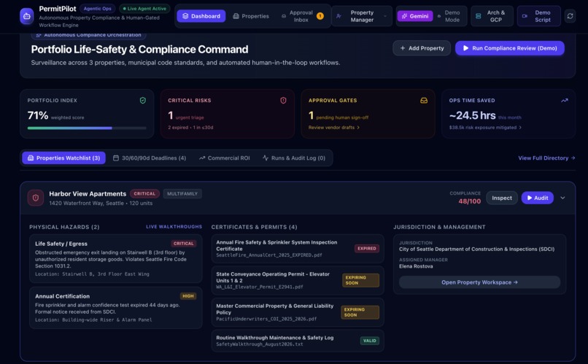Click the database icon beside Arch & GCP
The height and width of the screenshot is (364, 588).
(478, 16)
